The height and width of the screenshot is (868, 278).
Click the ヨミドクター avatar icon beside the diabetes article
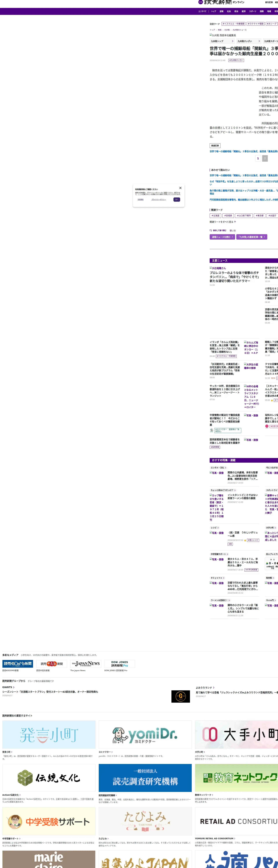[212, 430]
